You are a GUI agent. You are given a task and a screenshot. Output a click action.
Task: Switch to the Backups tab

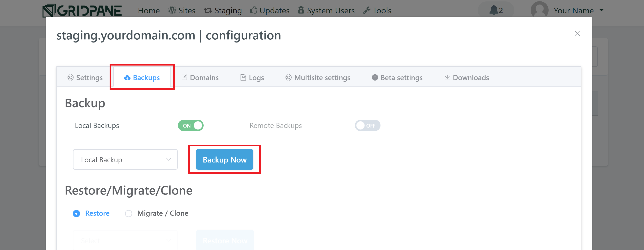(142, 78)
